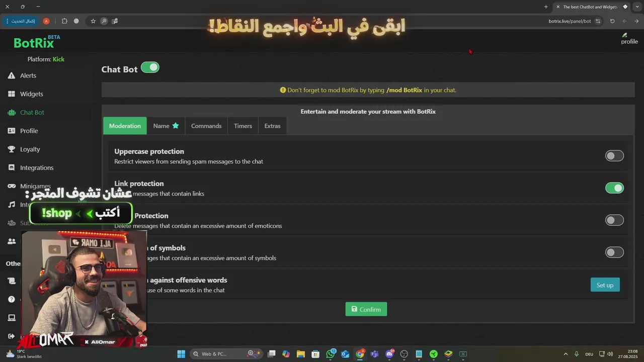Enable Uppercase protection toggle
Screen dimensions: 644x362
(x=614, y=156)
